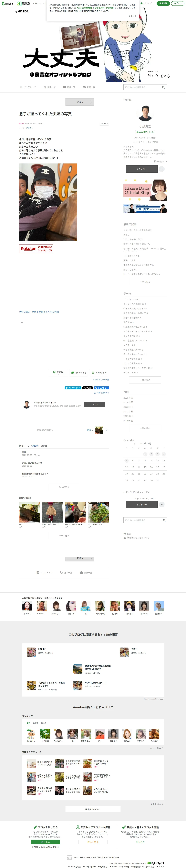Viewport: 186px width, 868px height.
Task: Expand the 2024年 monthly archive
Action: tap(128, 402)
